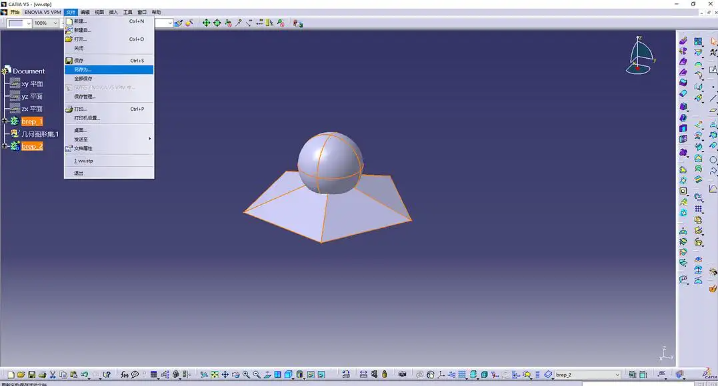Click the Zoom Out magnifier icon
Screen dimensions: 718x386
point(256,375)
